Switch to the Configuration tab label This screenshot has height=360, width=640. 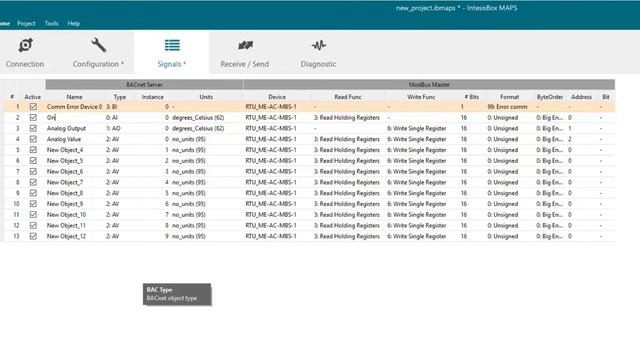pyautogui.click(x=98, y=64)
